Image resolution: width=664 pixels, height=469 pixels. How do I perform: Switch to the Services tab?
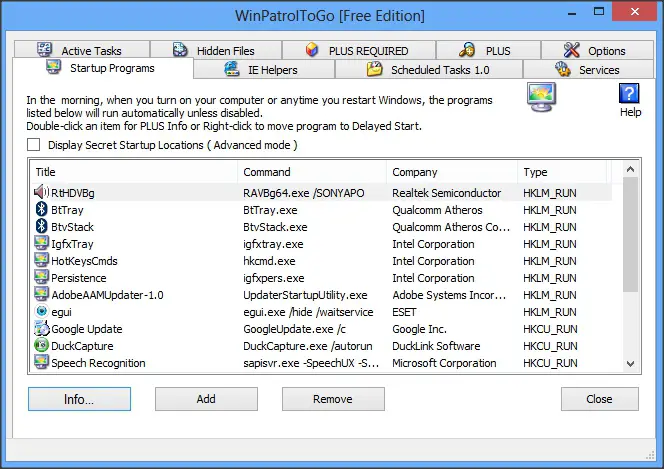[x=589, y=69]
